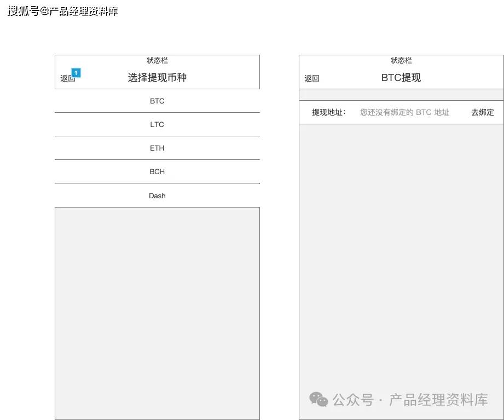Click the gray body area of BTC提现 screen
This screenshot has height=420, width=504.
(401, 246)
